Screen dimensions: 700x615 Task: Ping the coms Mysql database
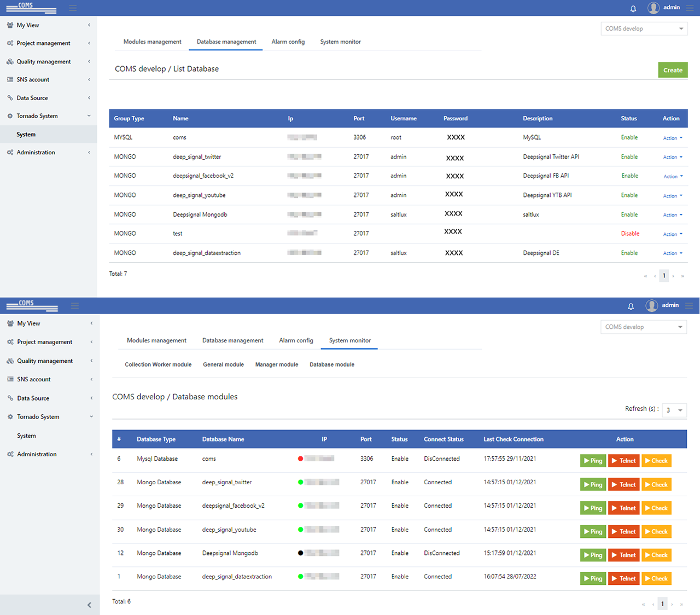(593, 461)
